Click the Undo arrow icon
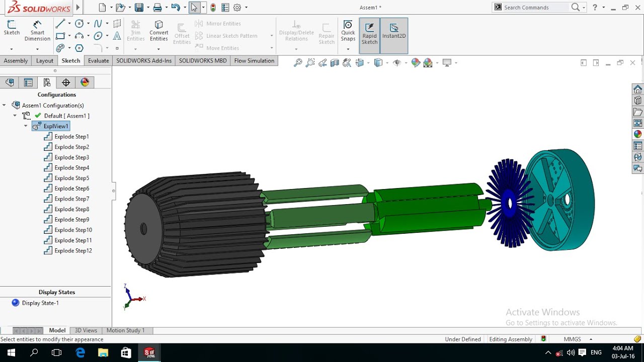The image size is (644, 362). (x=175, y=8)
